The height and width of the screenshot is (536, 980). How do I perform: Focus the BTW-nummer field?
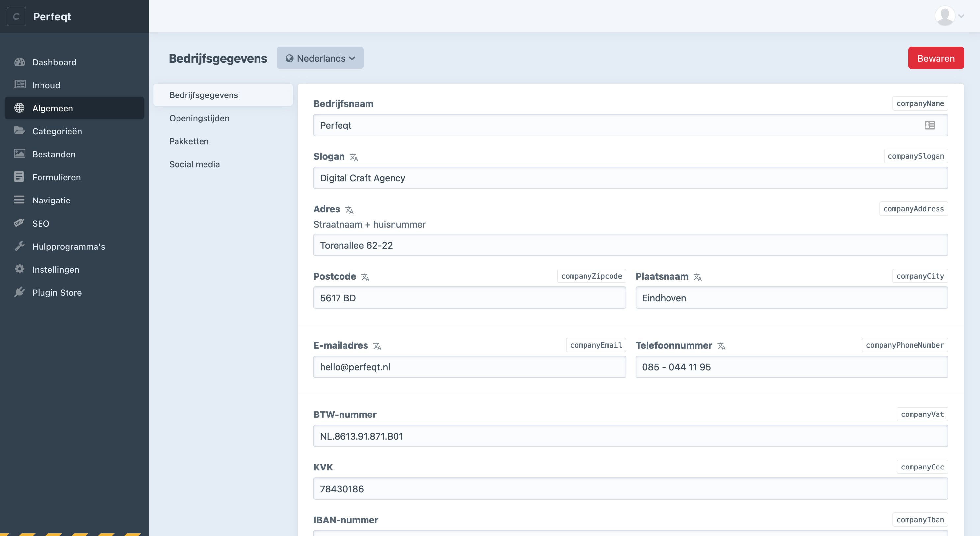[630, 436]
